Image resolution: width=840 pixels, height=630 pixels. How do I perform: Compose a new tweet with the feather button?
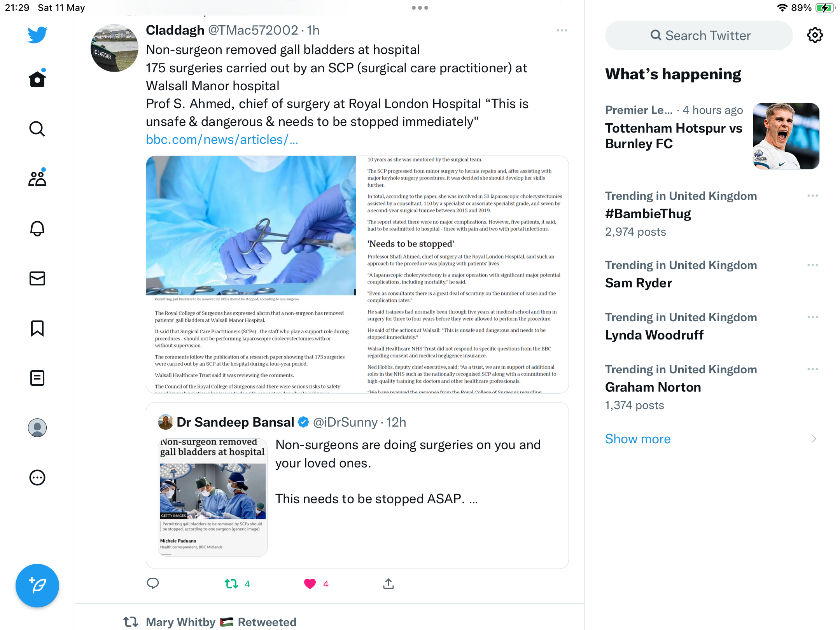pyautogui.click(x=37, y=586)
